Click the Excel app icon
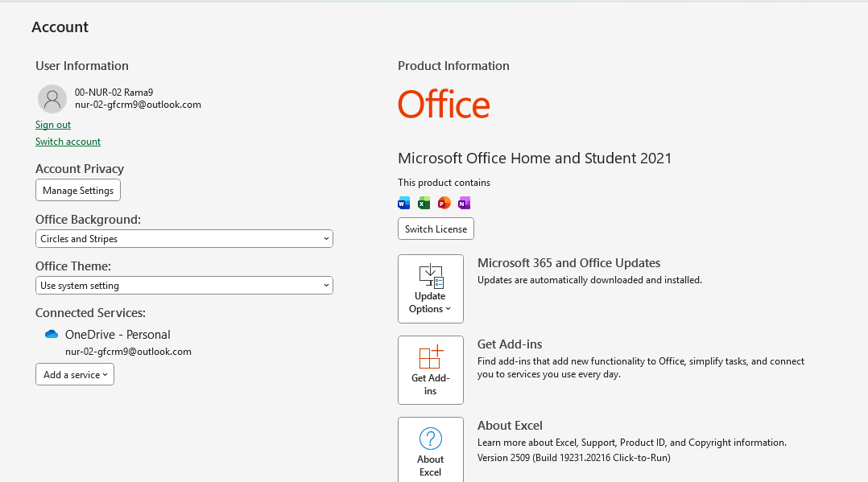The height and width of the screenshot is (482, 868). (x=424, y=203)
